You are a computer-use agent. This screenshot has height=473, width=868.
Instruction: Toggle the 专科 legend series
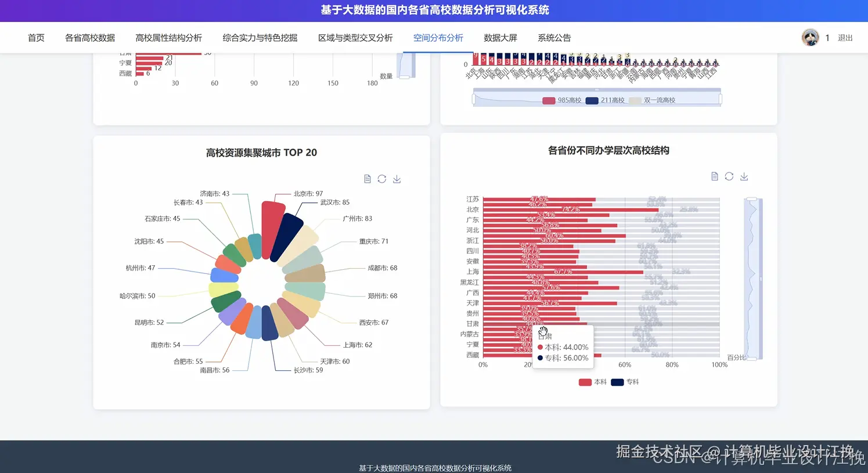(x=625, y=382)
